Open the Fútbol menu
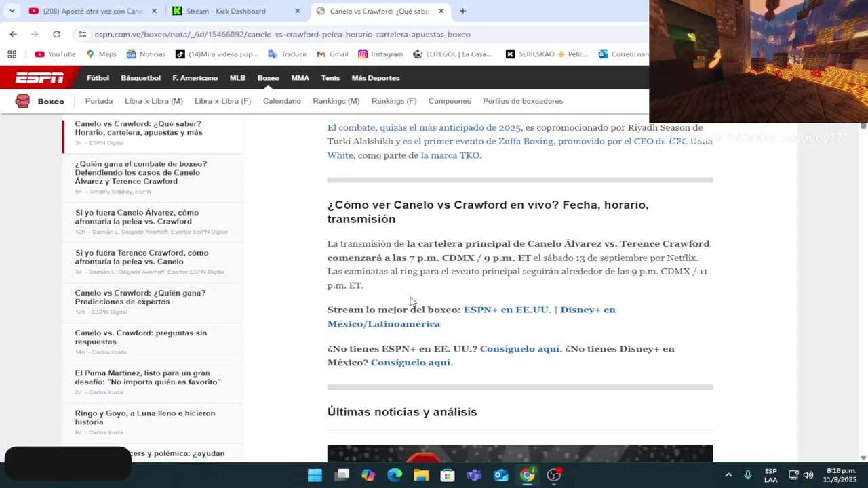The image size is (868, 488). point(98,78)
